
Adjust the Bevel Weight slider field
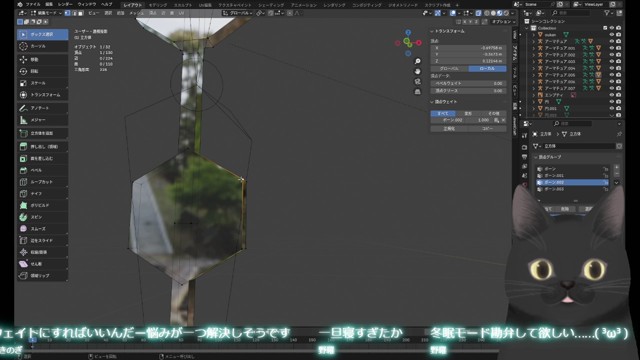pos(469,83)
